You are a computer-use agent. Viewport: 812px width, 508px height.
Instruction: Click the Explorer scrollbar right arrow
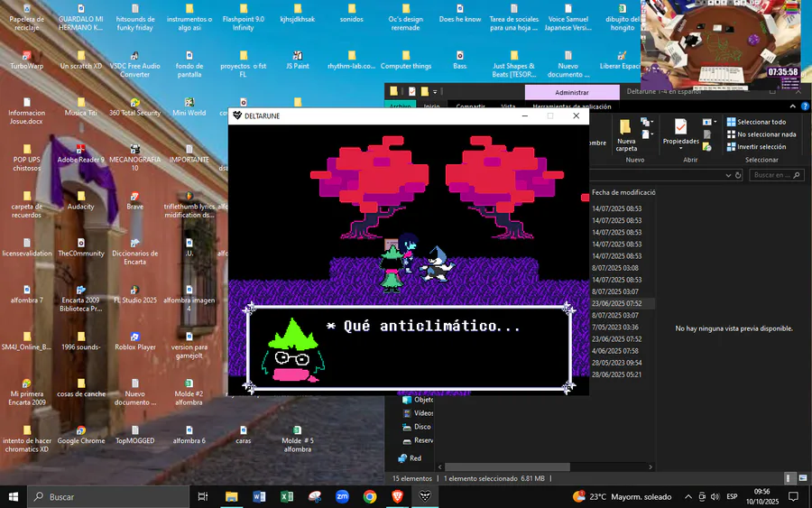(x=651, y=466)
